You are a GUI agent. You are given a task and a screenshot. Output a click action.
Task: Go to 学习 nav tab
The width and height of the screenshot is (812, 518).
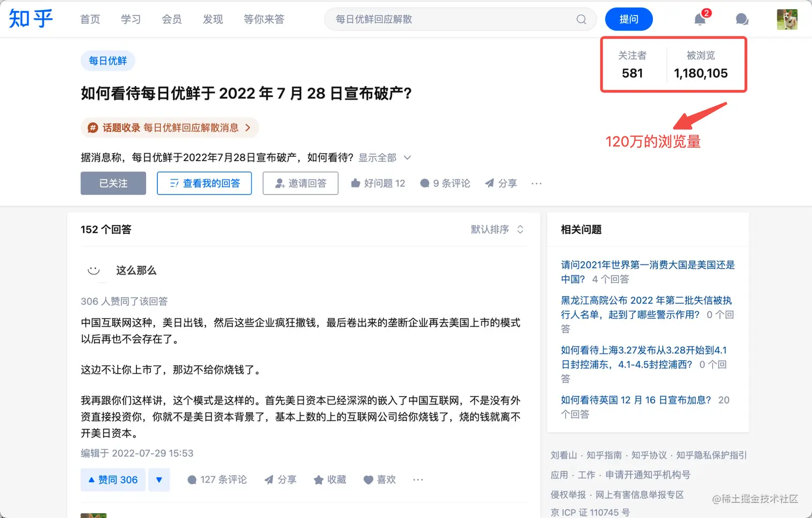(x=131, y=19)
